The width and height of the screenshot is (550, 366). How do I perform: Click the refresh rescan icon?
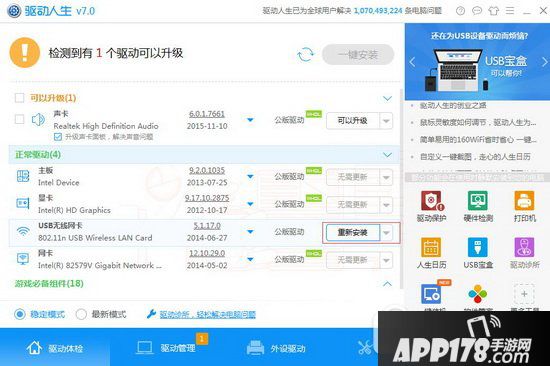pos(306,55)
